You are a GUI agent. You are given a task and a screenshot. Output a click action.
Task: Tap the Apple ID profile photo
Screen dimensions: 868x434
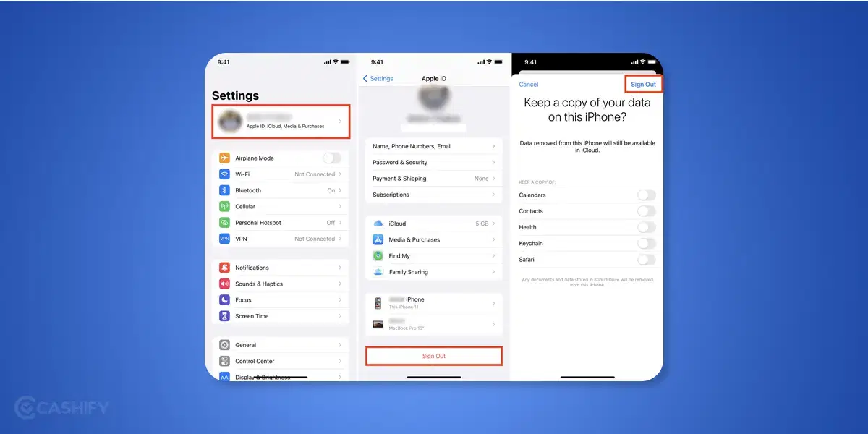point(434,98)
